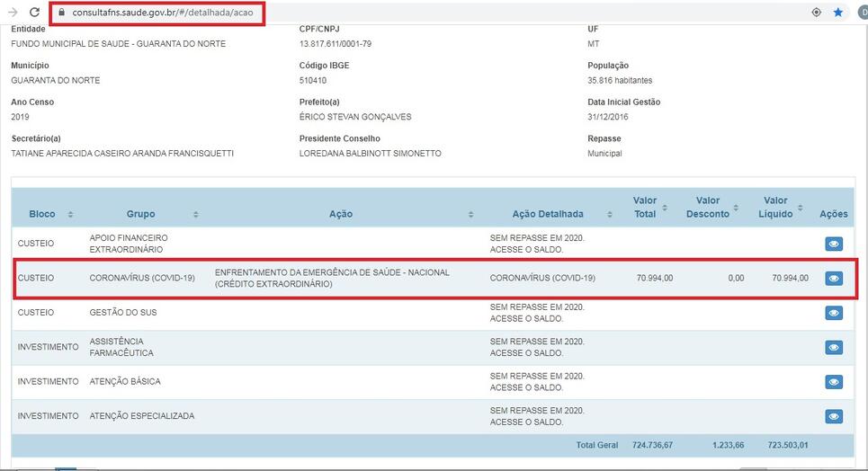Sort the table by the Valor Líquido column
Screen dimensions: 868x471
point(800,208)
